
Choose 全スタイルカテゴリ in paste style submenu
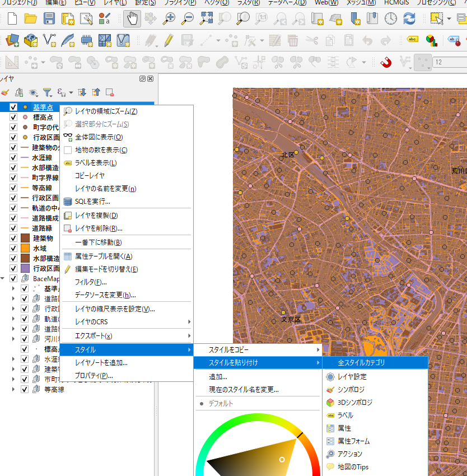362,363
